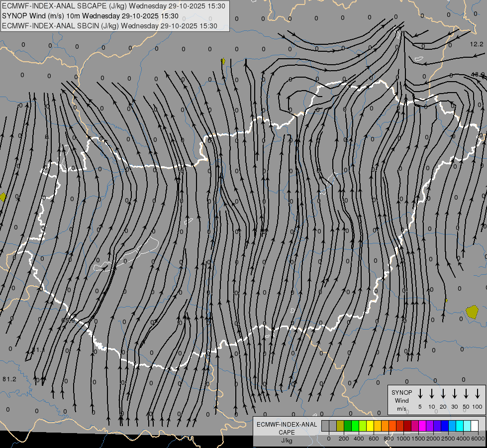Viewport: 487px width, 448px height.
Task: Click the 81.1 value on the map
Action: [38, 350]
